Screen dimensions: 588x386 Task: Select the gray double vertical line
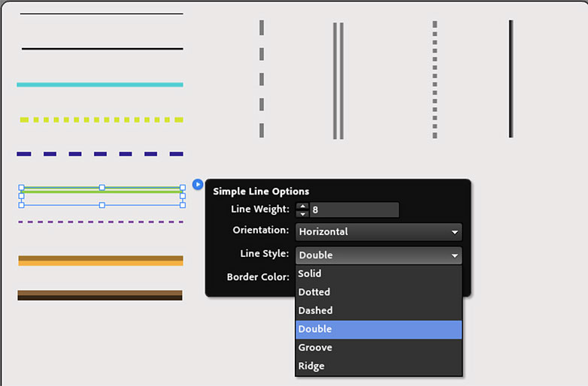click(338, 81)
